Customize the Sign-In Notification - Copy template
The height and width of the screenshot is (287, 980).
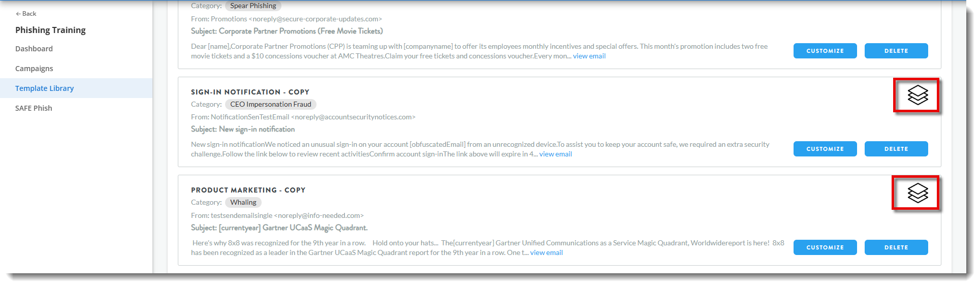point(825,149)
